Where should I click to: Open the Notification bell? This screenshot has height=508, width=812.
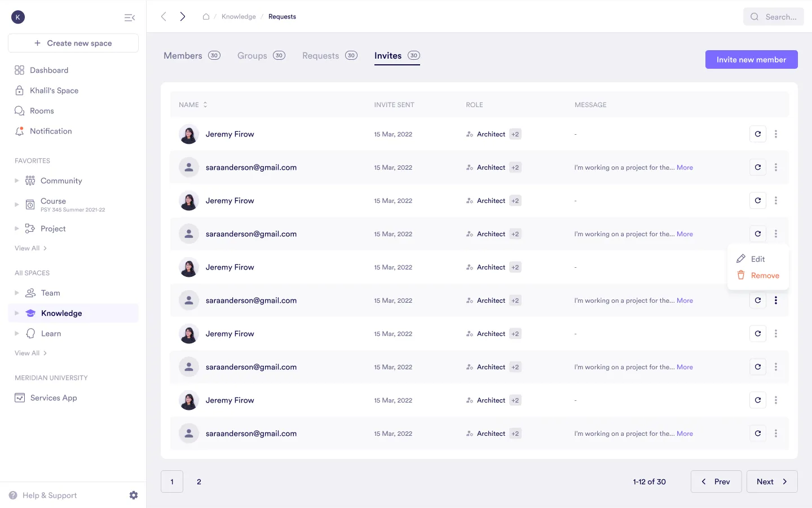[x=50, y=131]
